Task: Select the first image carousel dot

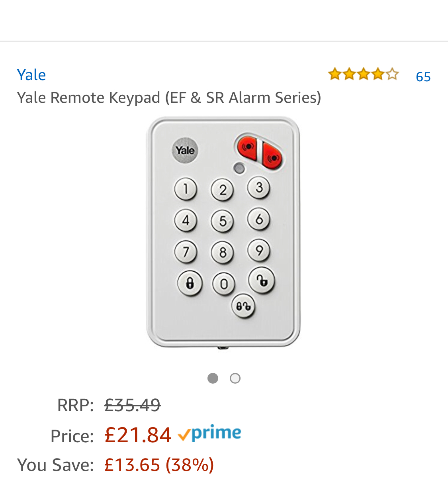Action: [x=213, y=378]
